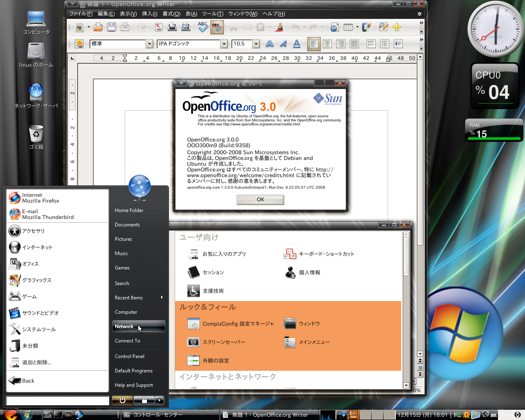The width and height of the screenshot is (525, 420).
Task: Toggle left alignment in Writer
Action: [x=314, y=43]
